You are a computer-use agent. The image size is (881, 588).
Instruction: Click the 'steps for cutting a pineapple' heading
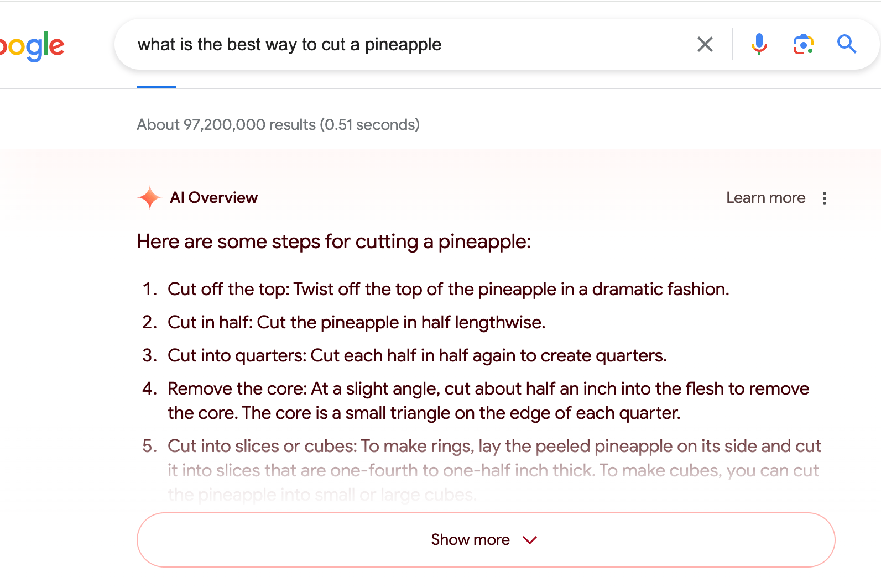click(333, 242)
